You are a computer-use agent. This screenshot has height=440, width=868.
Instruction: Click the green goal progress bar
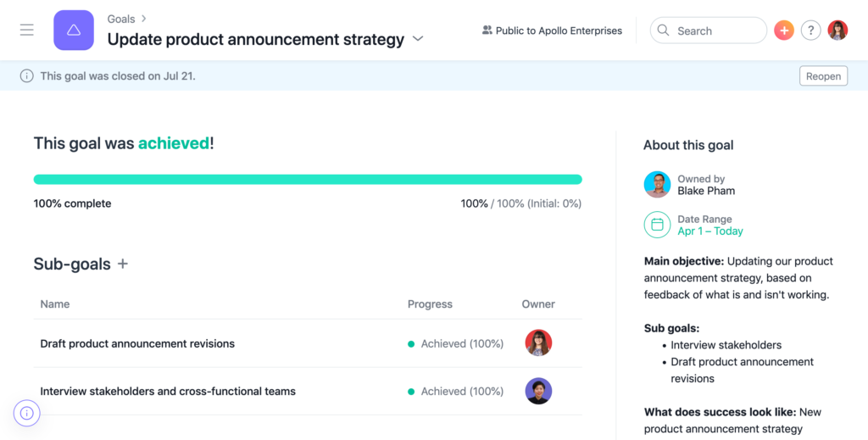(x=308, y=180)
